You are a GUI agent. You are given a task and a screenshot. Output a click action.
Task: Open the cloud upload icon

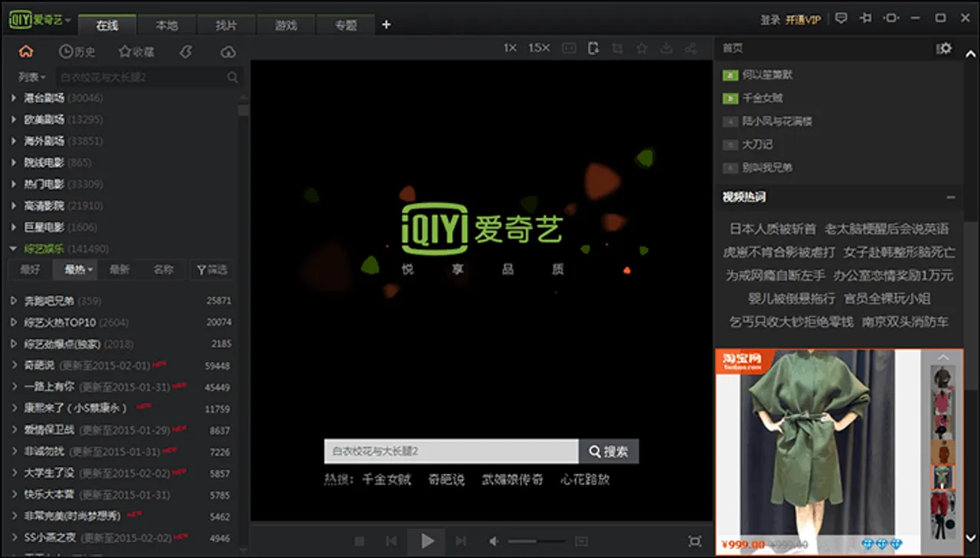228,52
